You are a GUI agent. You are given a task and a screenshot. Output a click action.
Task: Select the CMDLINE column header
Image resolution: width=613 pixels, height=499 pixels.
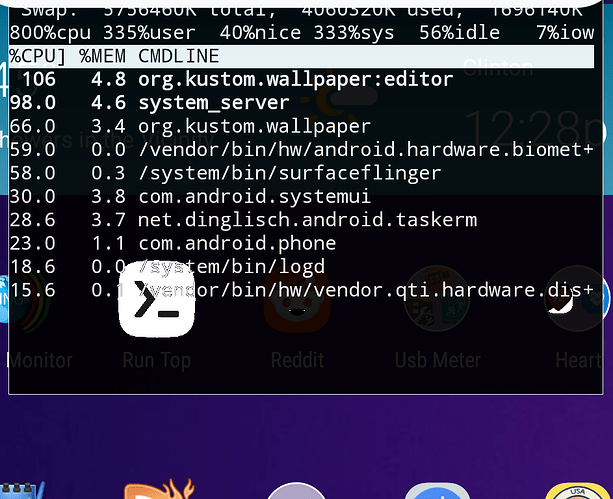tap(179, 56)
